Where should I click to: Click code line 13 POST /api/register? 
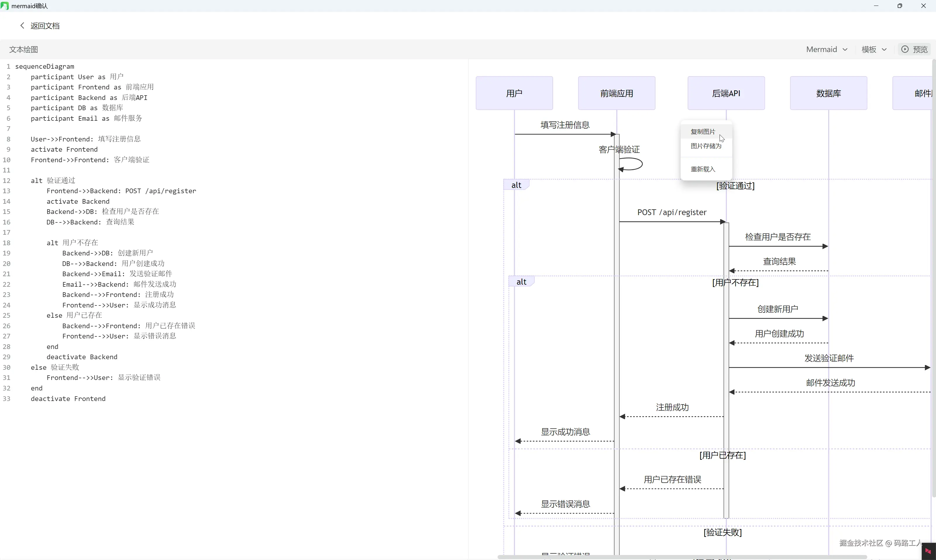click(x=121, y=191)
